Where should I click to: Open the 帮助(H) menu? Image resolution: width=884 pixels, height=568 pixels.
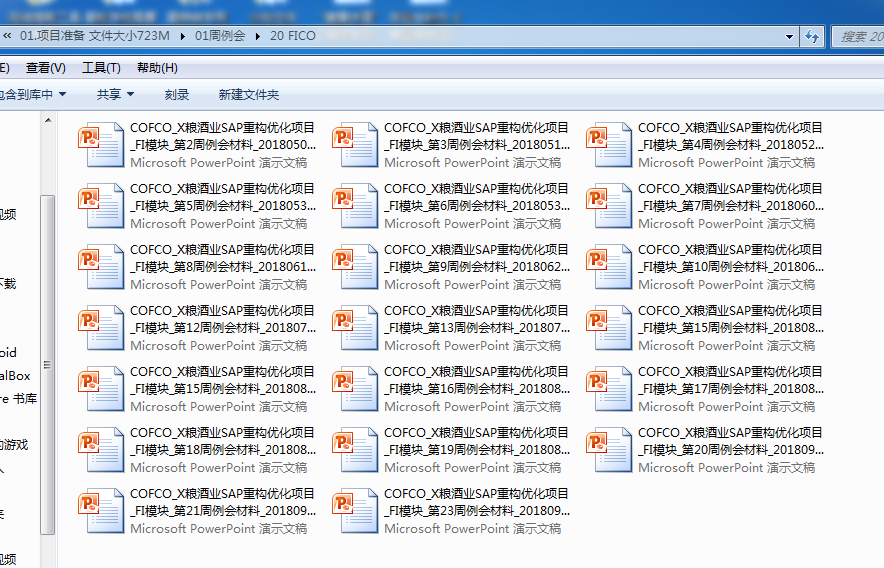click(157, 68)
